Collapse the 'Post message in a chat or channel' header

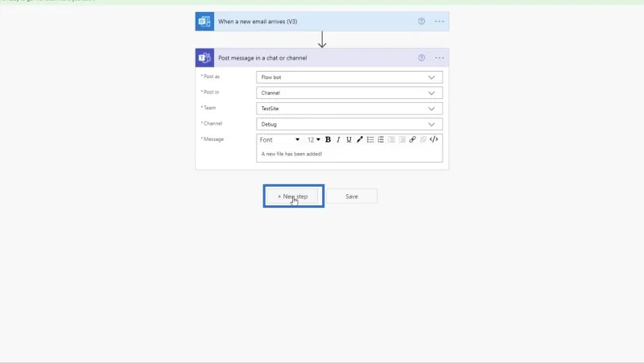click(322, 58)
